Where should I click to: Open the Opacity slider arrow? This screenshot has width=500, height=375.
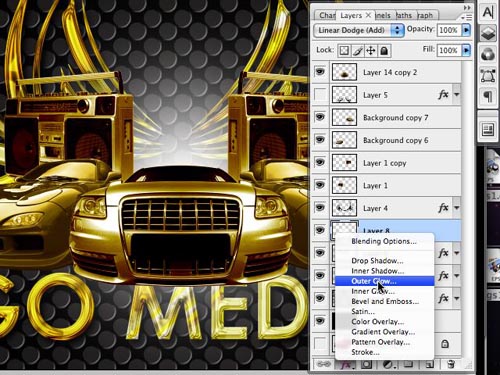tap(466, 30)
